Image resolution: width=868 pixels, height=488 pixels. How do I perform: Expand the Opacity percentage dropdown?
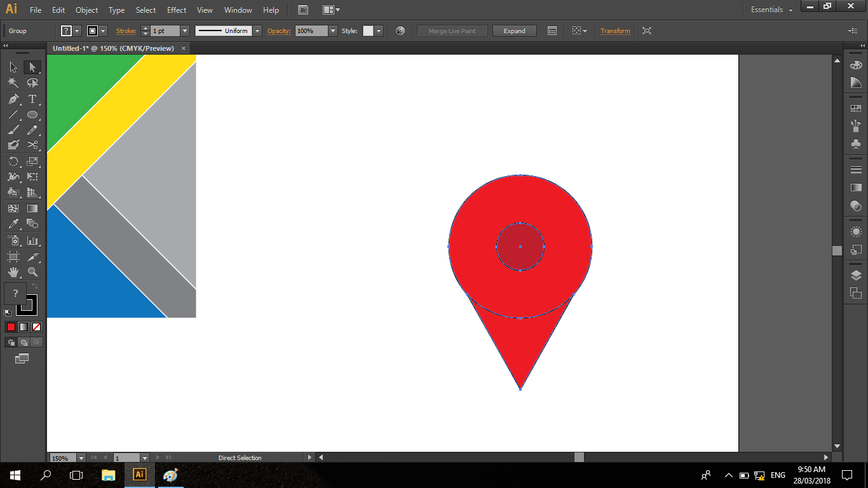[332, 30]
